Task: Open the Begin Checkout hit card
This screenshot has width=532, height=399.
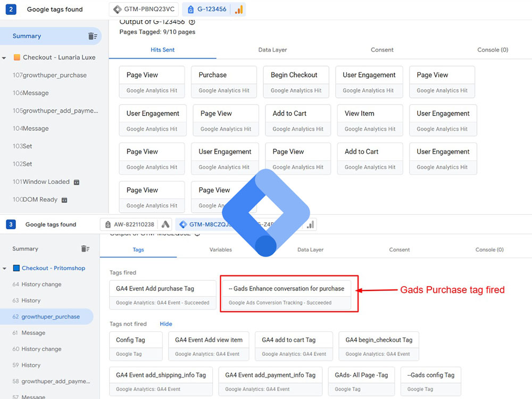Action: click(x=296, y=82)
